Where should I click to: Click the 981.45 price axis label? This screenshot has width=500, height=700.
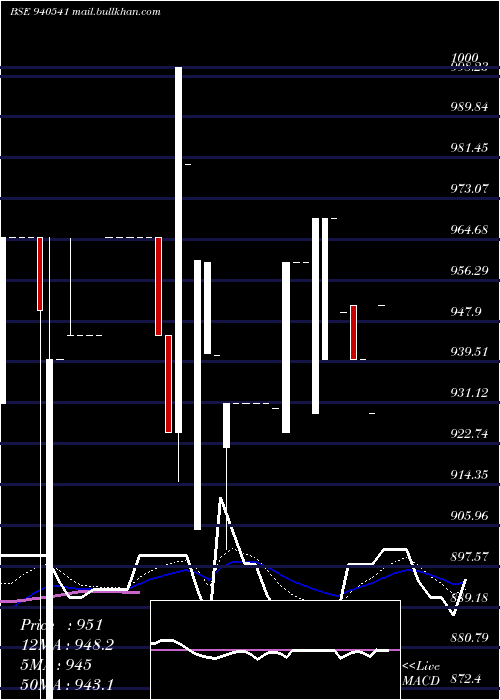469,147
